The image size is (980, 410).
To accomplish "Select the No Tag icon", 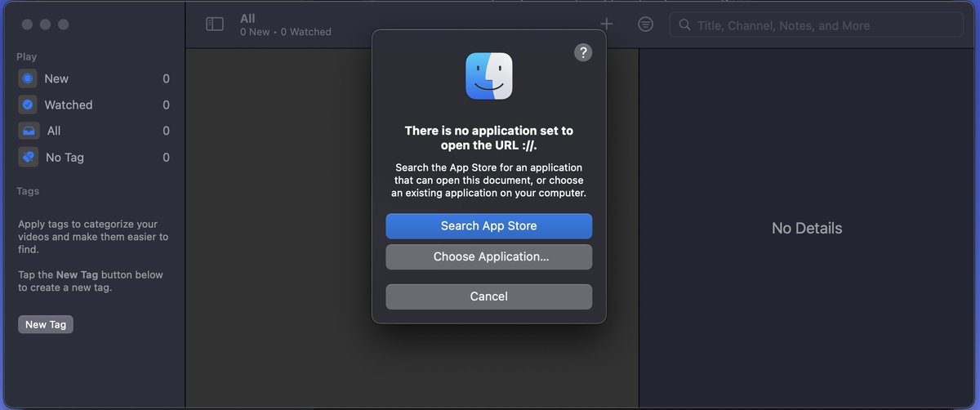I will (x=28, y=157).
